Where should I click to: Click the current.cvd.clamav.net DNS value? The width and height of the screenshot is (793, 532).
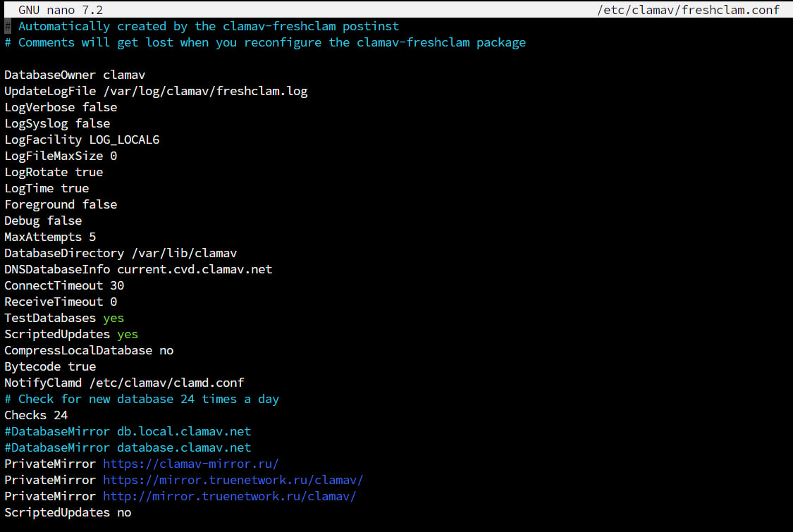[x=195, y=269]
